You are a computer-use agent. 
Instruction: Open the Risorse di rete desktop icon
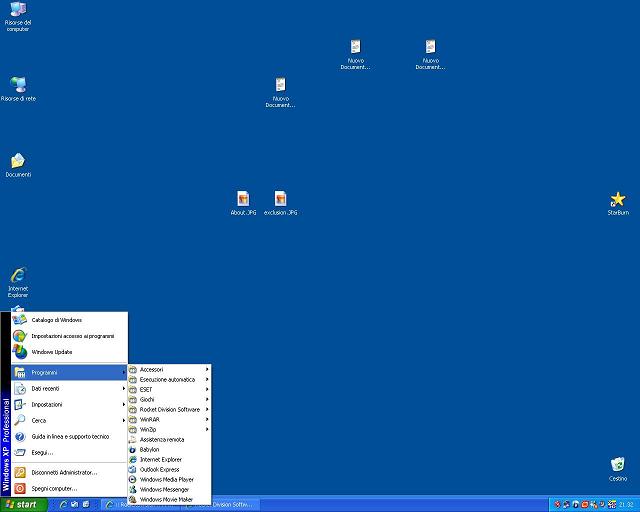pos(18,89)
